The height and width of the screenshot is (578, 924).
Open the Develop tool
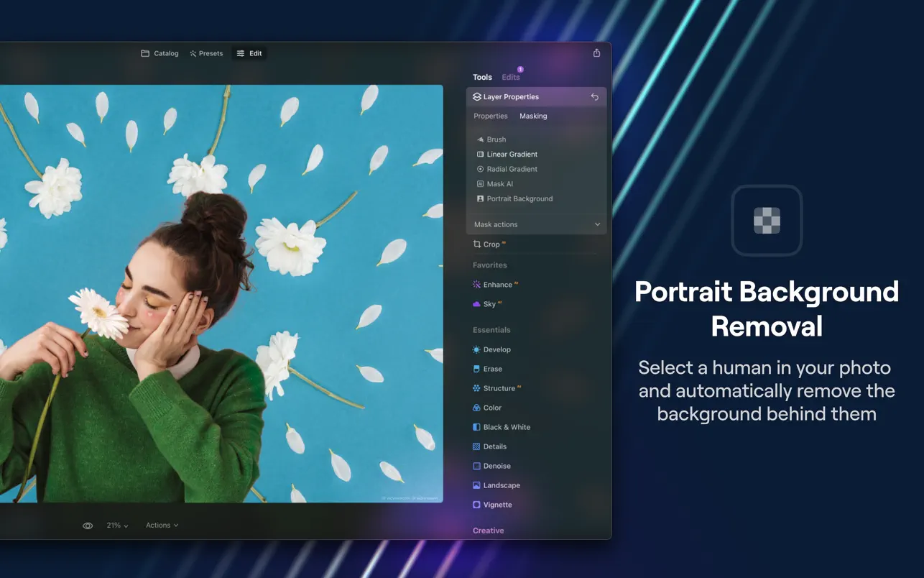pos(496,349)
